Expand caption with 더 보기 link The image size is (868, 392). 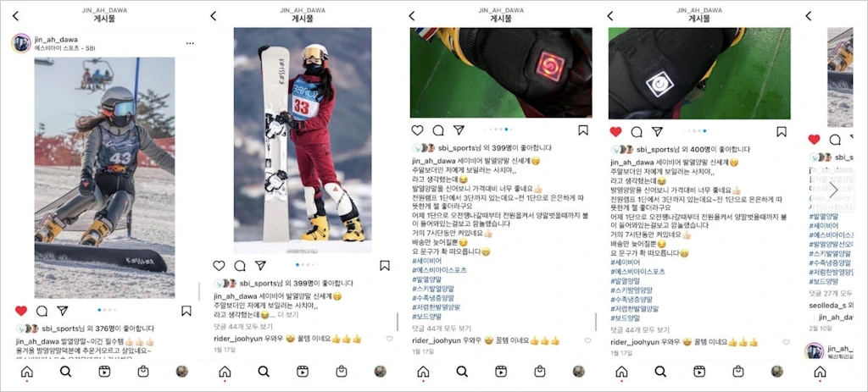point(288,315)
